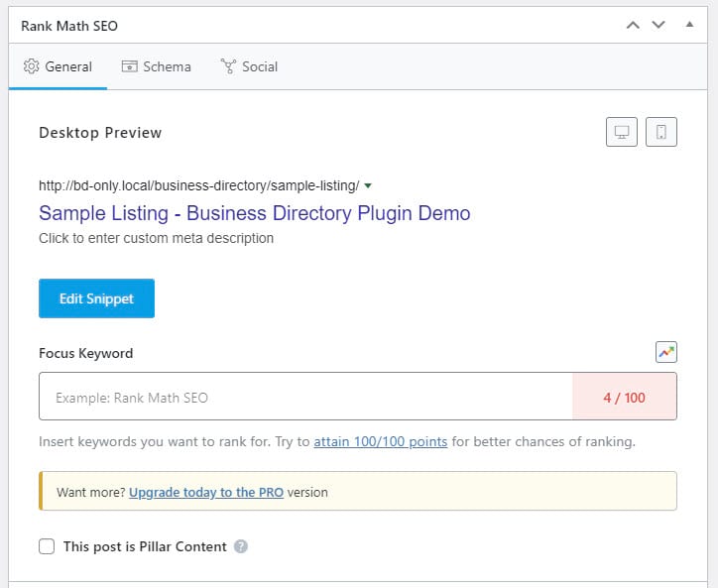Click the 4 / 100 score indicator
The image size is (718, 588).
click(x=624, y=397)
